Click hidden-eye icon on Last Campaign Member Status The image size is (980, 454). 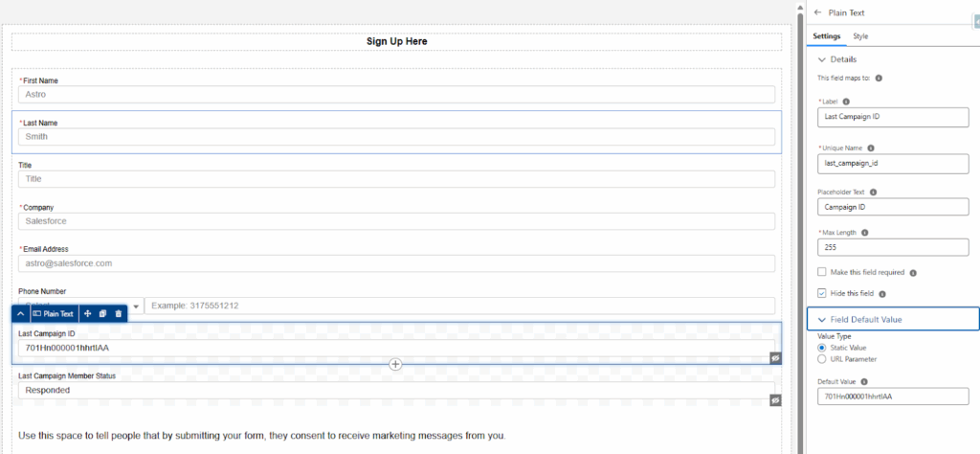(x=775, y=400)
